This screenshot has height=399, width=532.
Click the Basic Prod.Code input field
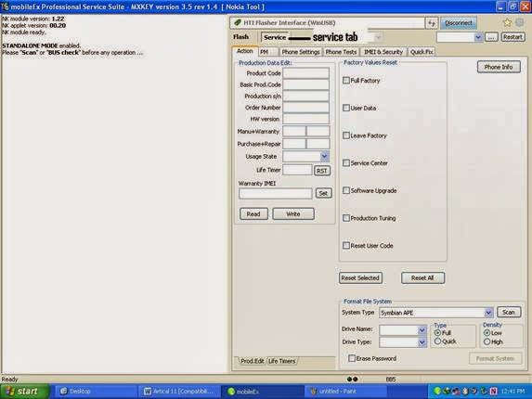305,84
